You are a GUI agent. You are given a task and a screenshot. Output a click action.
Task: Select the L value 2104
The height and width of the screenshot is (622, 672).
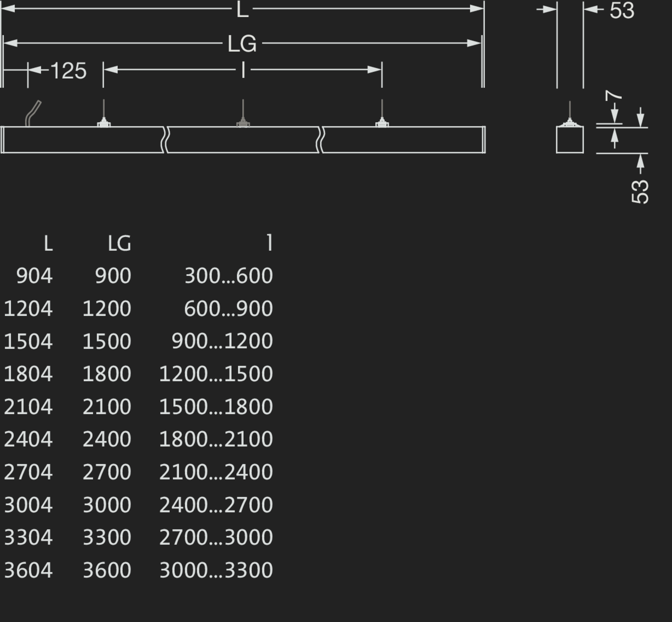(28, 406)
